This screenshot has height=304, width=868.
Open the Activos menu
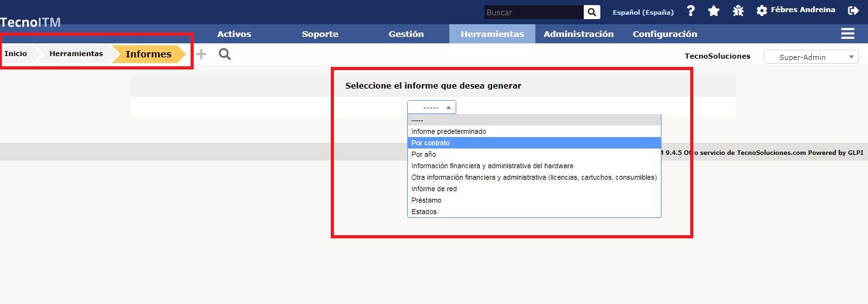(x=234, y=34)
